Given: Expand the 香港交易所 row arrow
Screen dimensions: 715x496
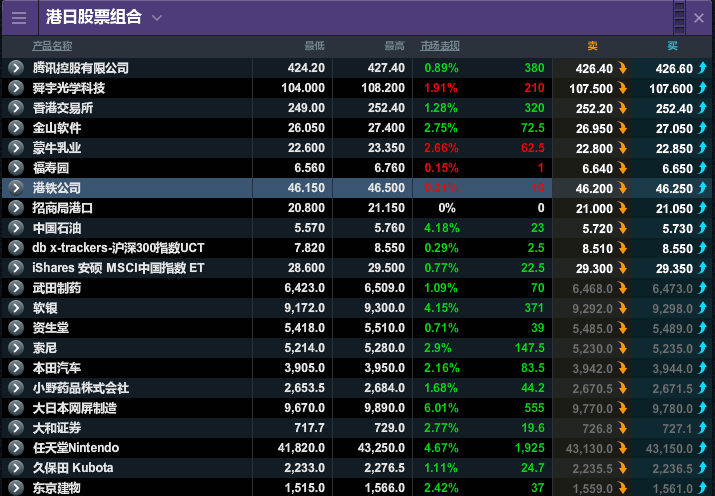Looking at the screenshot, I should (16, 108).
